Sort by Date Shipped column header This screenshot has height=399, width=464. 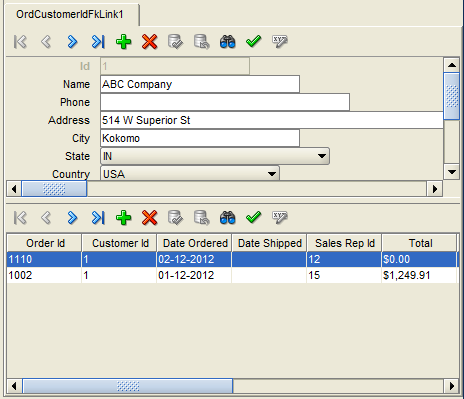[269, 243]
